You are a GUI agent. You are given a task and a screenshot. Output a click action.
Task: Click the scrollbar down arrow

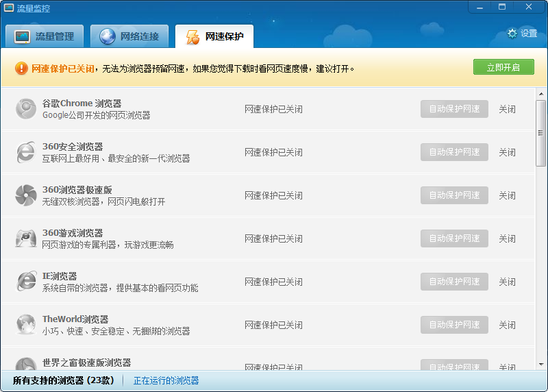click(541, 365)
